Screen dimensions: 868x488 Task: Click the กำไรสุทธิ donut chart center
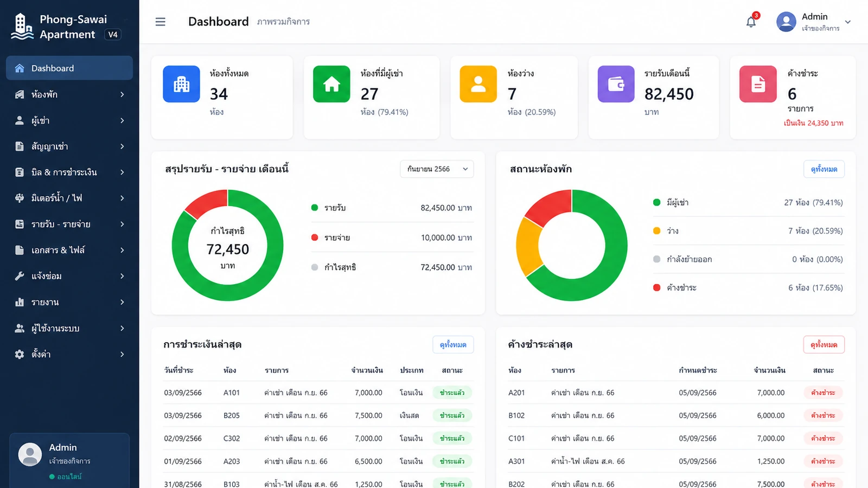coord(227,248)
